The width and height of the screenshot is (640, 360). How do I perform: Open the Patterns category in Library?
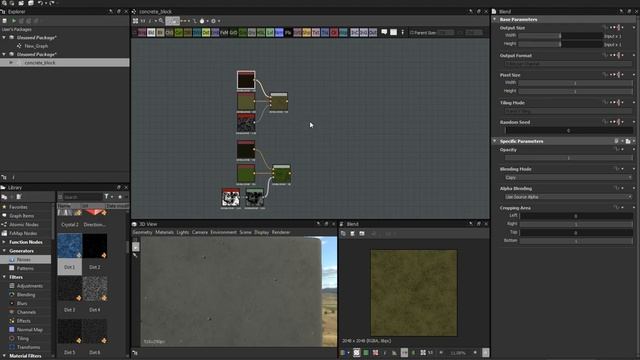click(25, 268)
